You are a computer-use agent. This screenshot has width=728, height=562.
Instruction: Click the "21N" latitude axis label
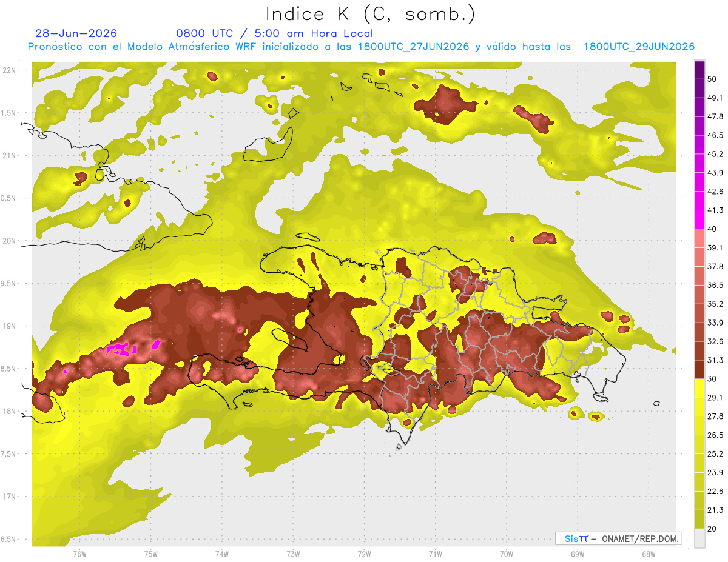coord(8,155)
